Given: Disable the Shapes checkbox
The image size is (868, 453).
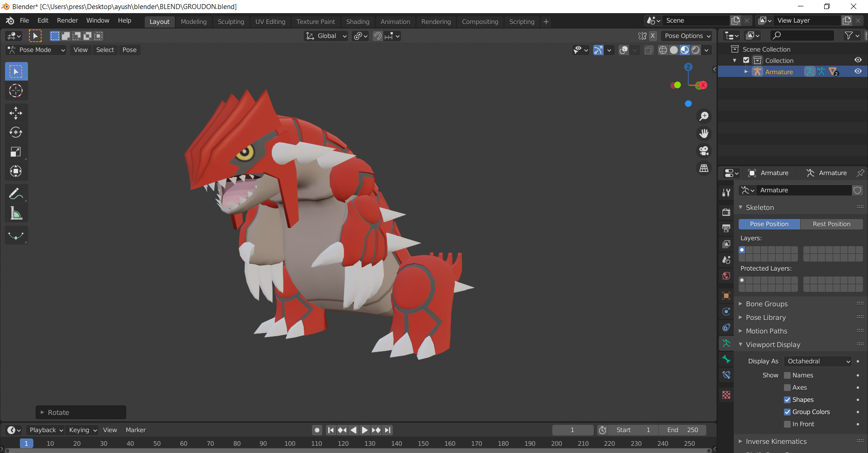Looking at the screenshot, I should pos(788,400).
